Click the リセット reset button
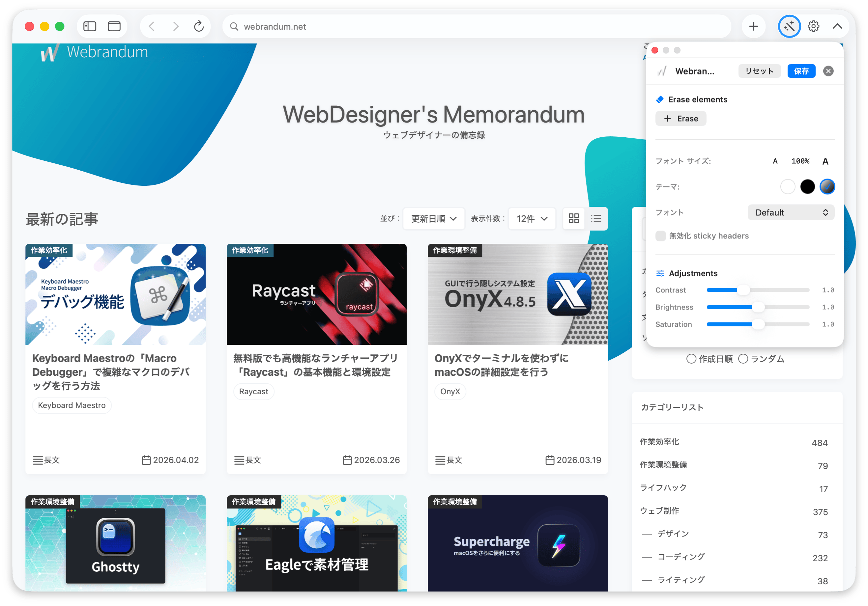 (759, 71)
